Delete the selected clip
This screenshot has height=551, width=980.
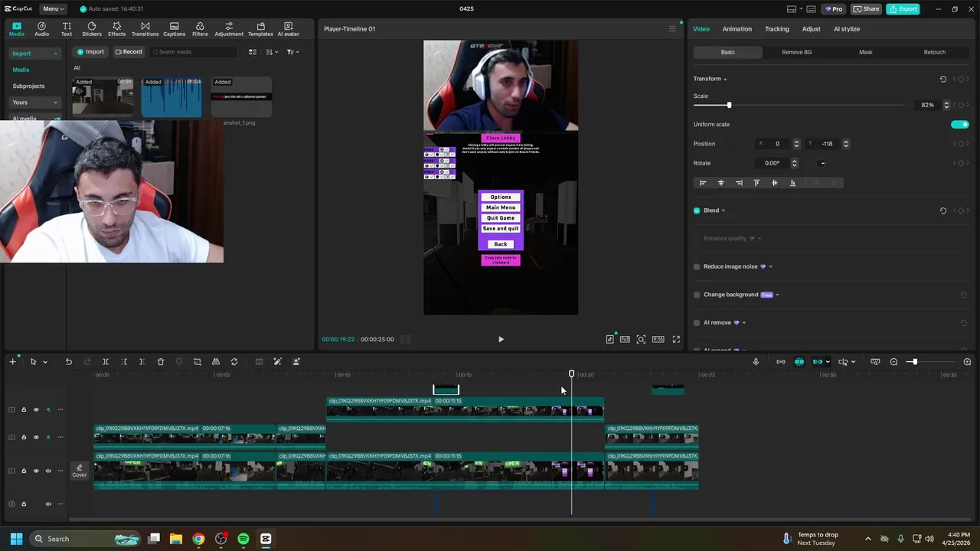(x=161, y=362)
